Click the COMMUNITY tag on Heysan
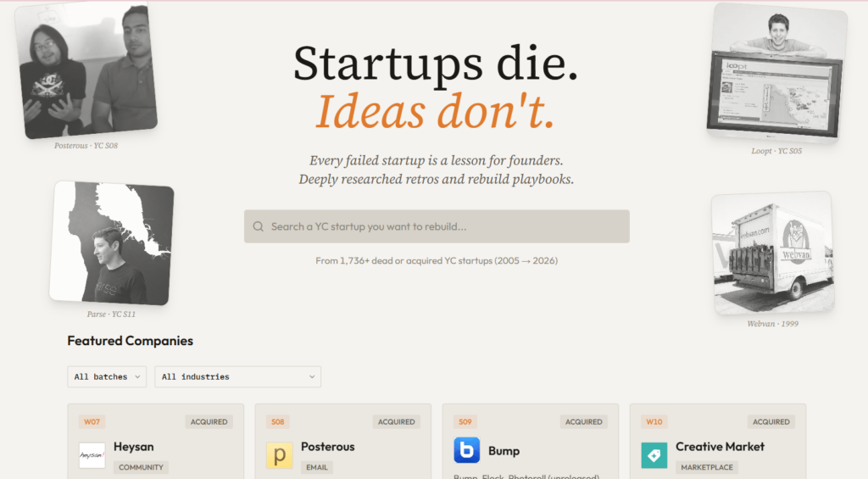Screen dimensions: 868x479 141,467
